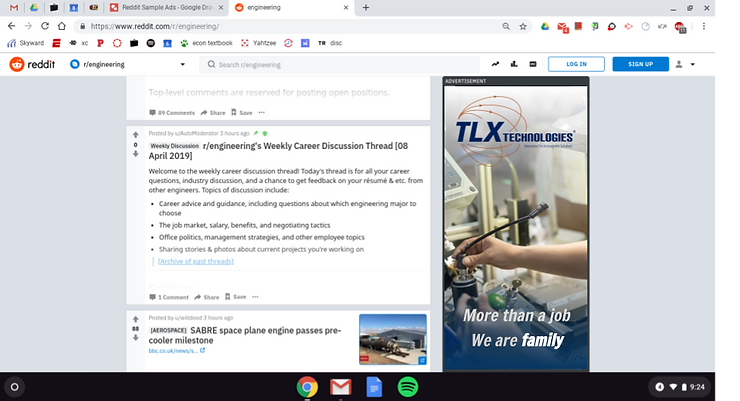Select the Weekly Discussion flair tag

[x=174, y=146]
